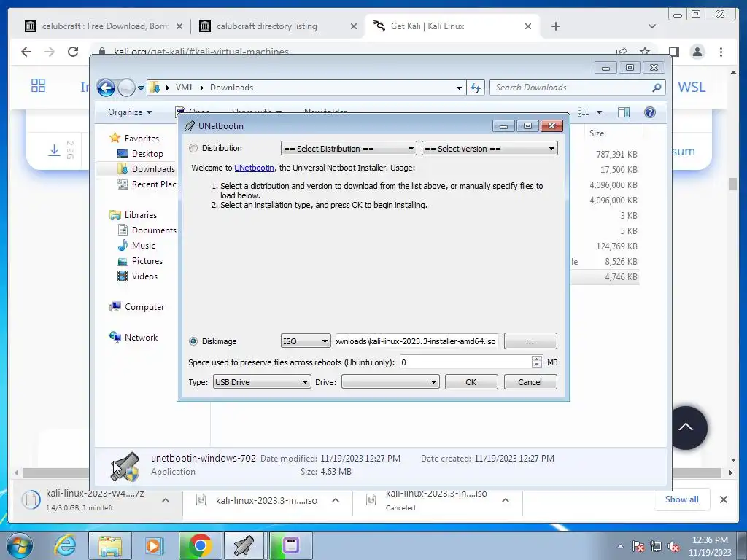
Task: Click the disk image path field
Action: (417, 341)
